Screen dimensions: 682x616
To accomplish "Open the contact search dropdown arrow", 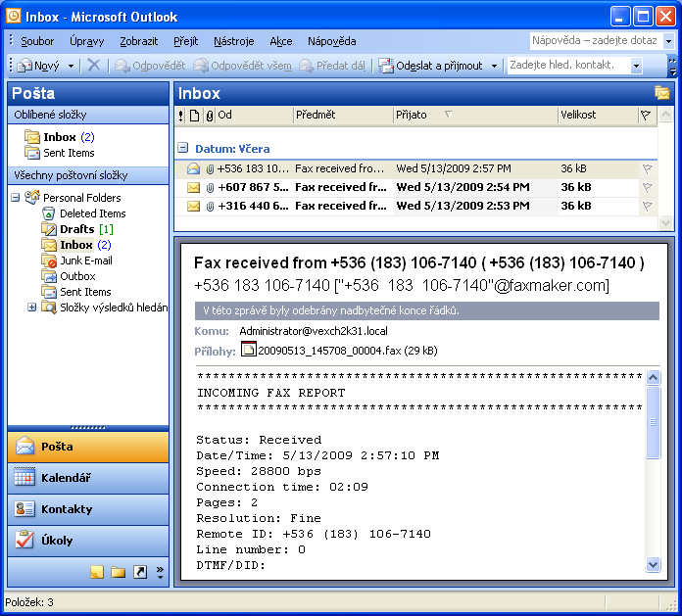I will pos(636,66).
